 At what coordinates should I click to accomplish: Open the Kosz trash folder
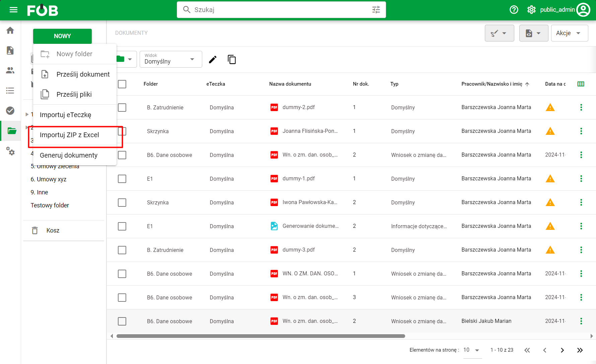53,231
